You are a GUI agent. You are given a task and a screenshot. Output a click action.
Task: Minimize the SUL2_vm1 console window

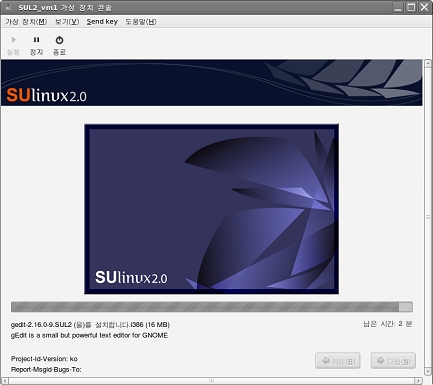398,7
